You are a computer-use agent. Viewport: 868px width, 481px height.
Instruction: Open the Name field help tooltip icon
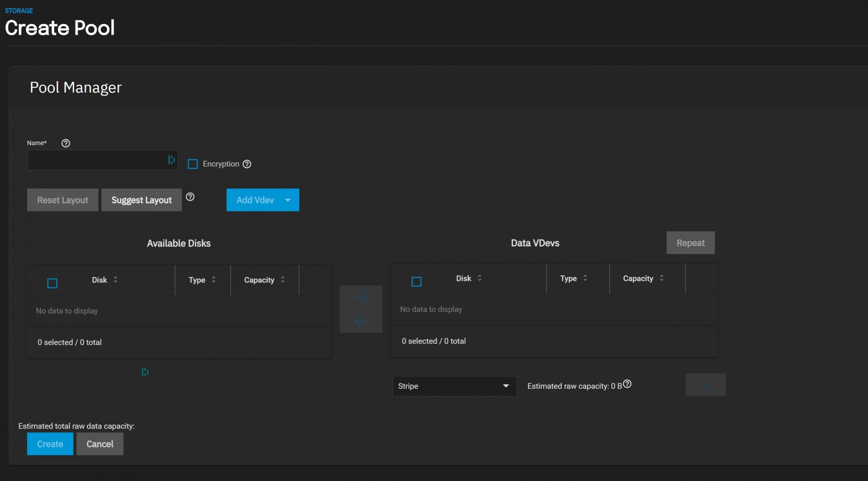(x=66, y=143)
